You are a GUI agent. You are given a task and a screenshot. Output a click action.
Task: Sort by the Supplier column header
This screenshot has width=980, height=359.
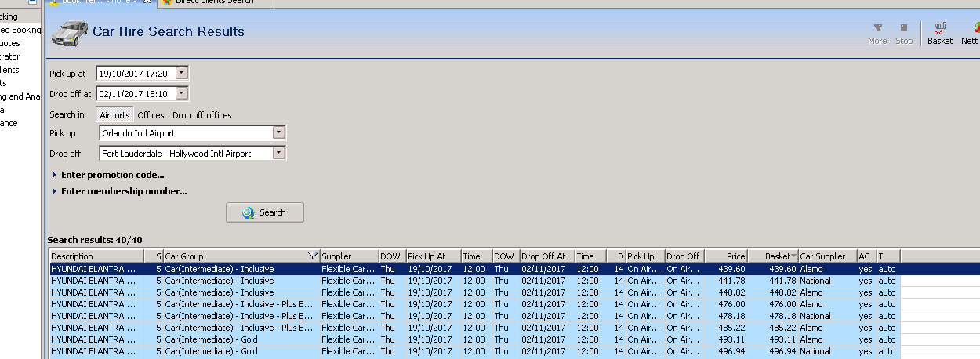click(x=349, y=256)
